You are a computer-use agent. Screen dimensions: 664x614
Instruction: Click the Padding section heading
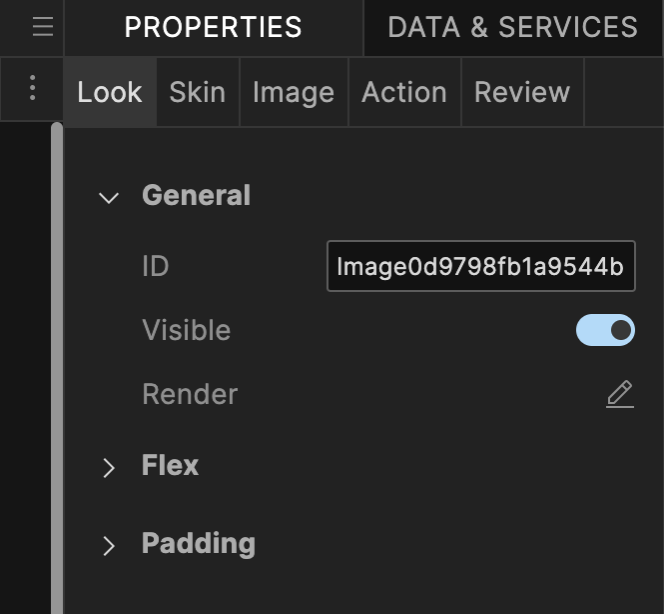coord(198,543)
